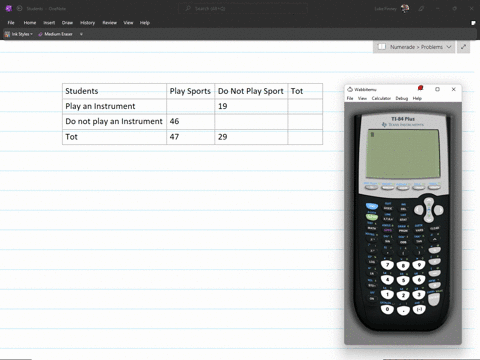480x360 pixels.
Task: Click the OneNote search box
Action: pyautogui.click(x=243, y=8)
